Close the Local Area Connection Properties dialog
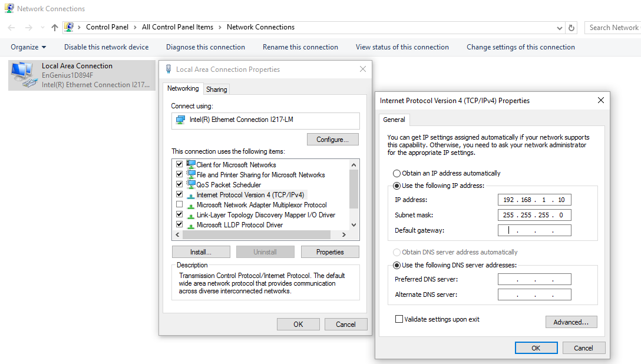Viewport: 641px width, 364px height. [x=362, y=69]
